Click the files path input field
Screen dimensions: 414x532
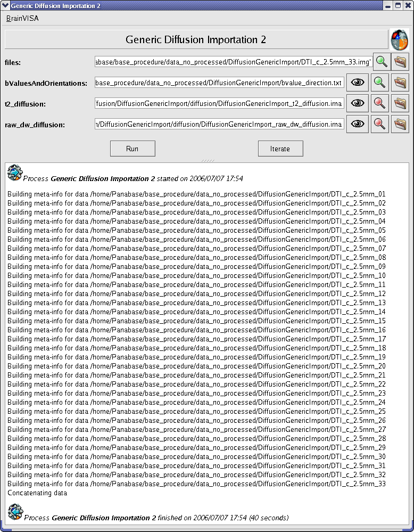point(233,62)
